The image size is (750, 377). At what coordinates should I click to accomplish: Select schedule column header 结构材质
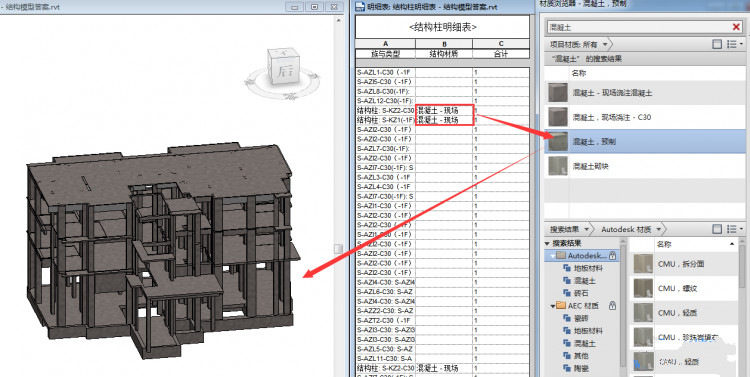pyautogui.click(x=444, y=54)
